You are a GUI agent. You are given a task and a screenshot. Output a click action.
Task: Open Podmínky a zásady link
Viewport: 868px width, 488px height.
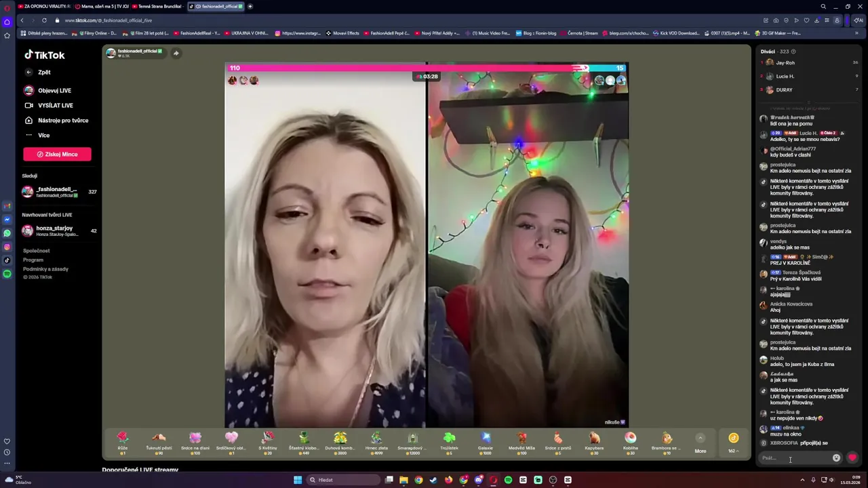[x=45, y=269]
